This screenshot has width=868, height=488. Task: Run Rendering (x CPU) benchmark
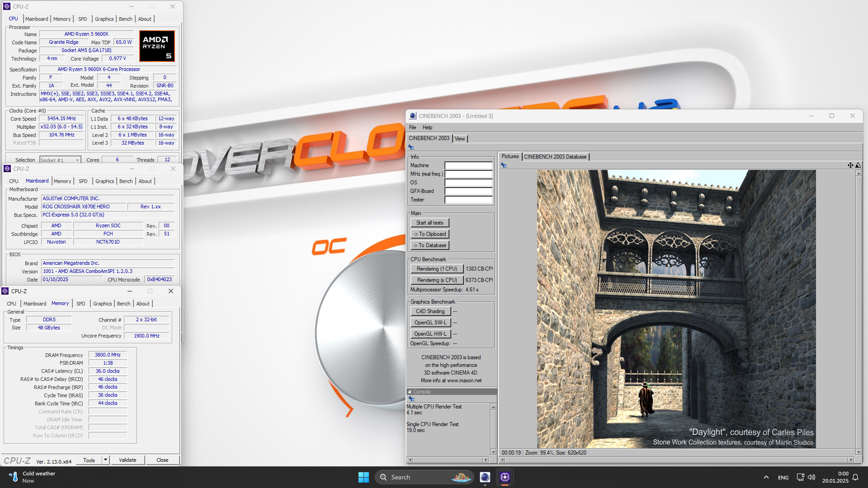437,280
